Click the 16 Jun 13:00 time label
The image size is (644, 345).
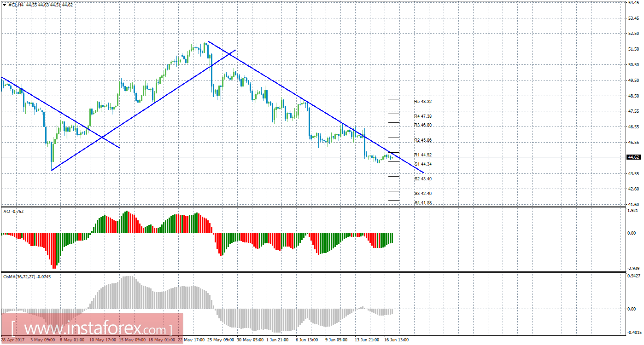397,340
